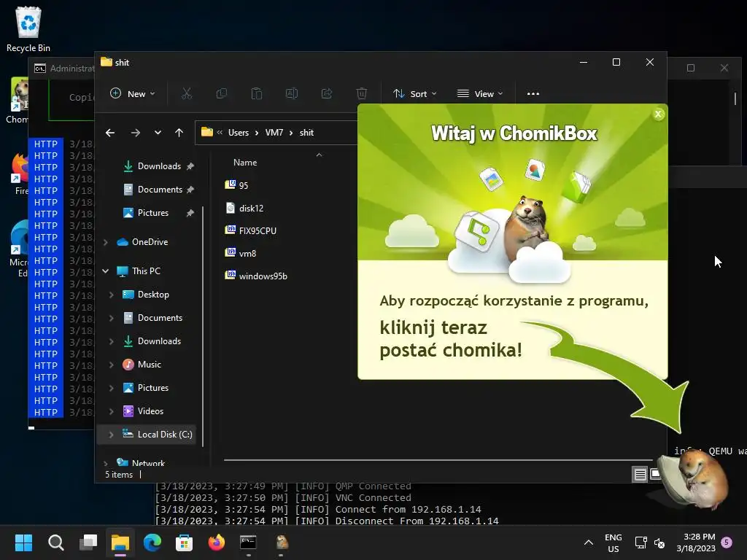Click the muted volume tray icon
Screen dimensions: 747x560
point(659,542)
